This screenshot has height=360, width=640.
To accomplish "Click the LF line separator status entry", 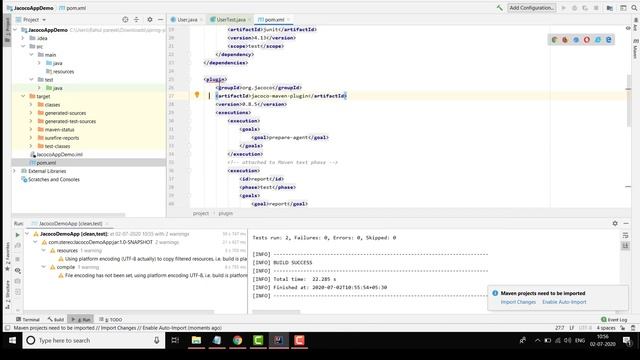I will pyautogui.click(x=571, y=328).
